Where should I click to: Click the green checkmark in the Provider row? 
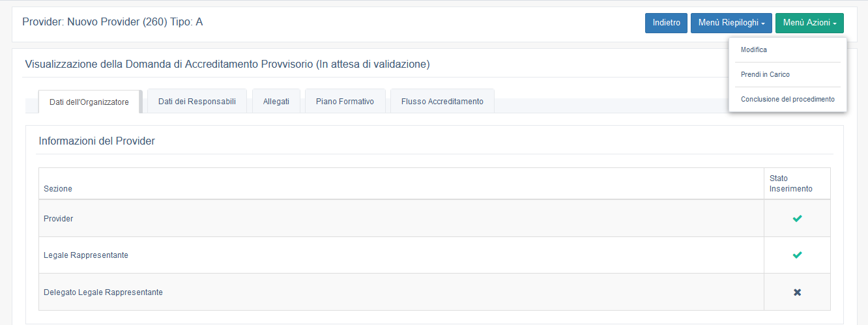[x=797, y=219]
